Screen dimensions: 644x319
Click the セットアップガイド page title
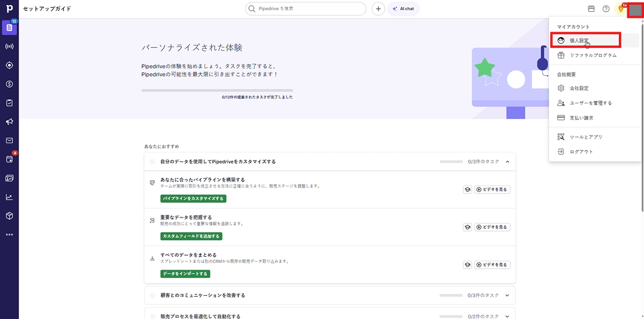pyautogui.click(x=47, y=8)
